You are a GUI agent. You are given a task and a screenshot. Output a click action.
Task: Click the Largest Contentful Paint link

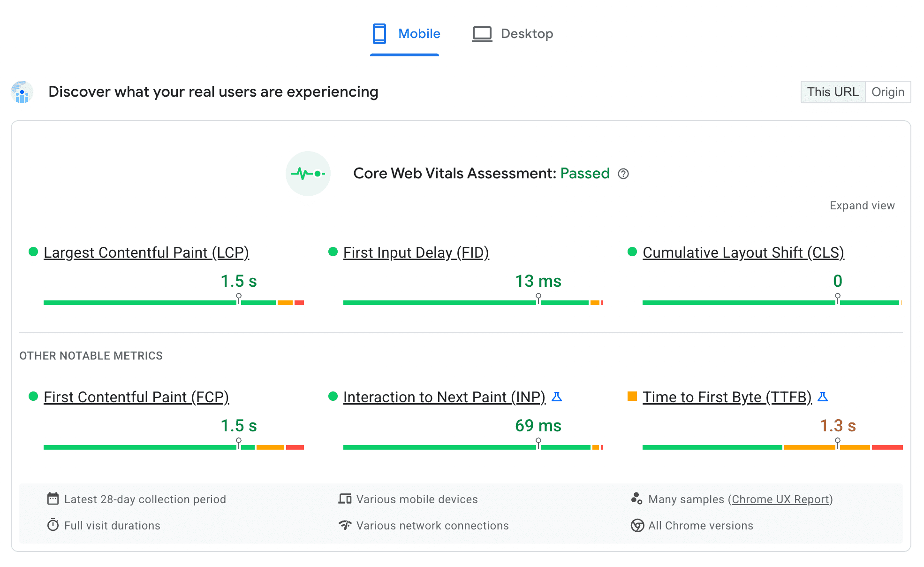click(x=146, y=252)
